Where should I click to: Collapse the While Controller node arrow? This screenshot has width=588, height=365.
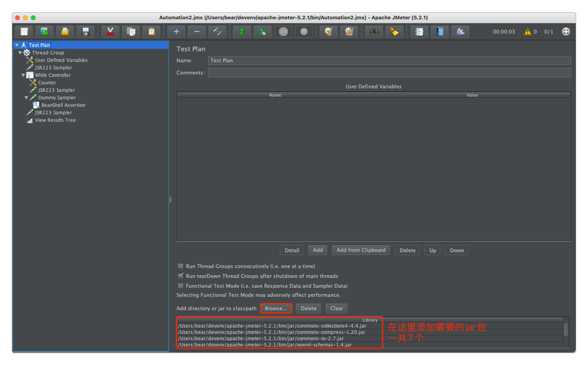tap(23, 75)
